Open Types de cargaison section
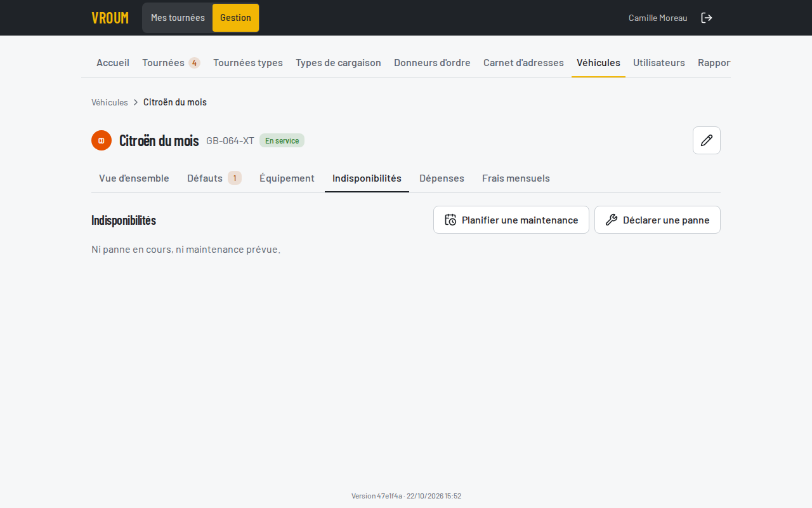Screen dimensions: 812x508 pyautogui.click(x=338, y=62)
